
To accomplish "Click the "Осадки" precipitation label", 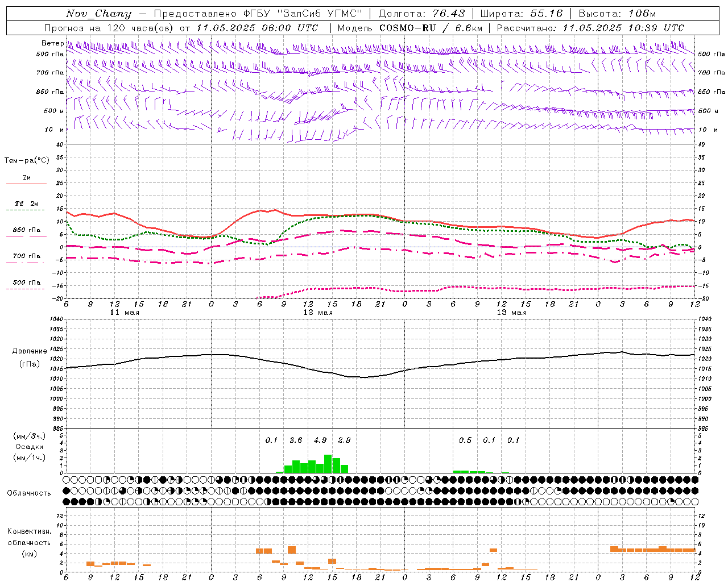I will (x=29, y=447).
